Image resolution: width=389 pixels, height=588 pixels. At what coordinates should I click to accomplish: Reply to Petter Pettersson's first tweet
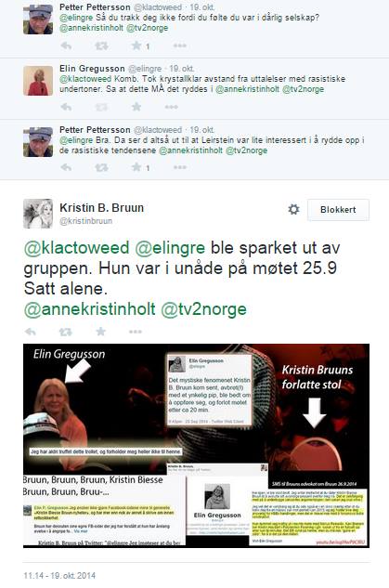[x=66, y=46]
